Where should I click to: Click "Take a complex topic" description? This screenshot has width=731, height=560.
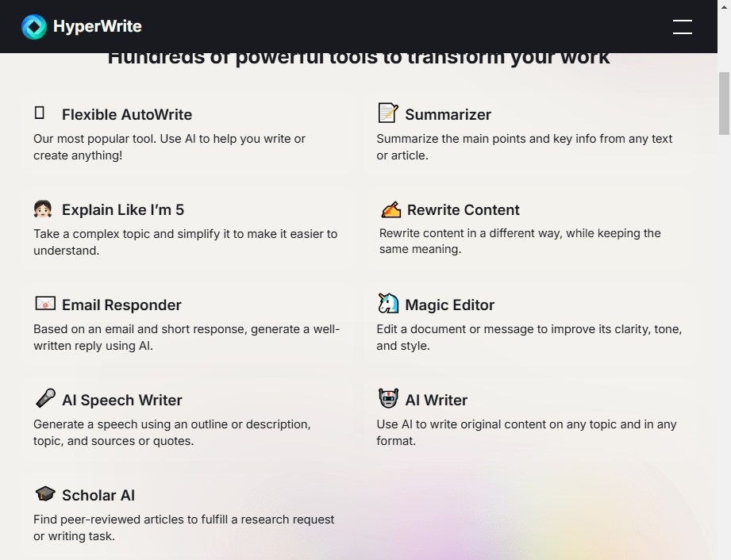(185, 242)
